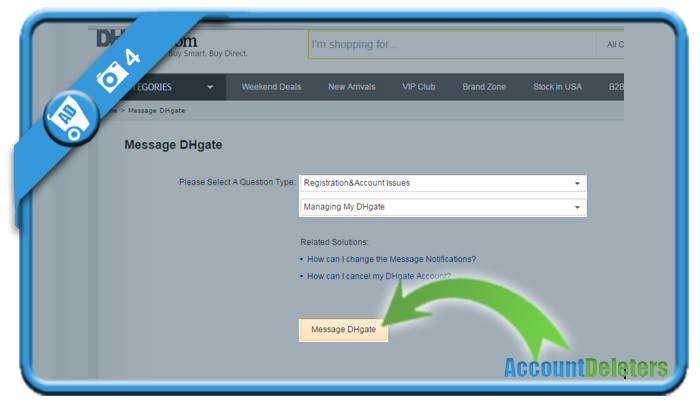Open the B2B menu item
The image size is (700, 407).
tap(616, 87)
